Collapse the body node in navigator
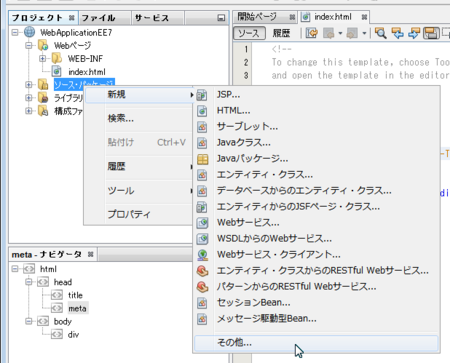This screenshot has height=363, width=450. tap(29, 321)
